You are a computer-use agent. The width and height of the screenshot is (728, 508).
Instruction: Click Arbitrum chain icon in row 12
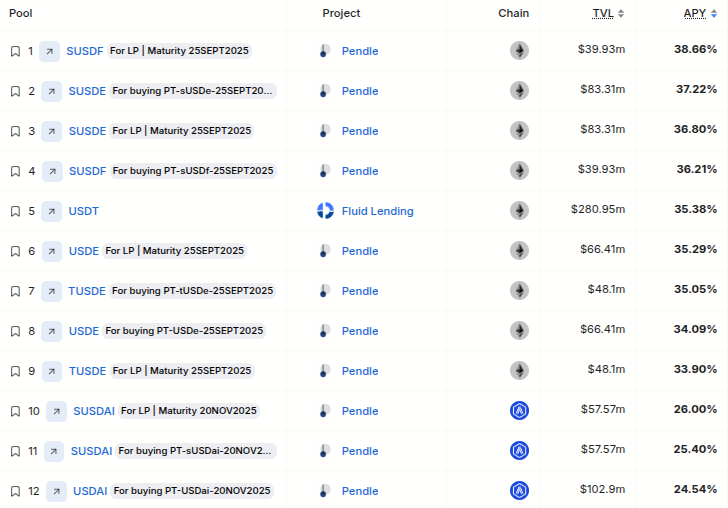tap(520, 490)
